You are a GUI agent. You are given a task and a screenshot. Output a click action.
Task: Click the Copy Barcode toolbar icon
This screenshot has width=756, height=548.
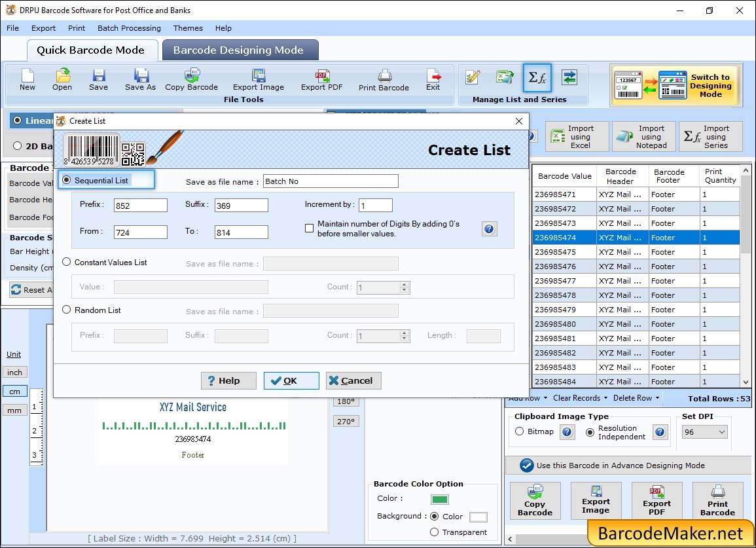click(x=191, y=79)
